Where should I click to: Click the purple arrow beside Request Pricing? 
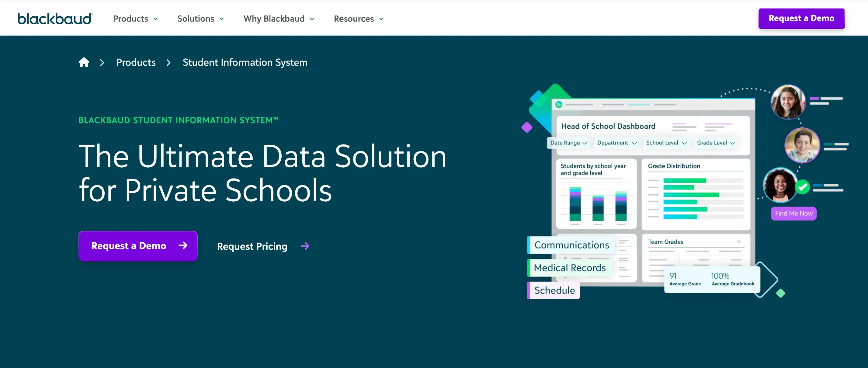click(x=305, y=246)
